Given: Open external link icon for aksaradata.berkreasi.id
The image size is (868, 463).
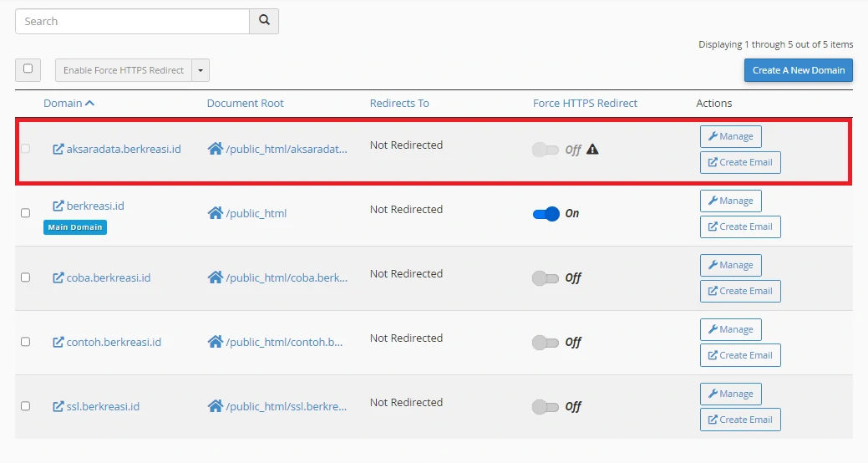Looking at the screenshot, I should point(58,149).
